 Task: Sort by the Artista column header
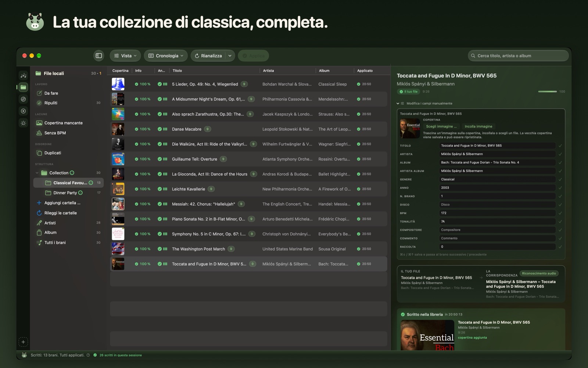(268, 71)
